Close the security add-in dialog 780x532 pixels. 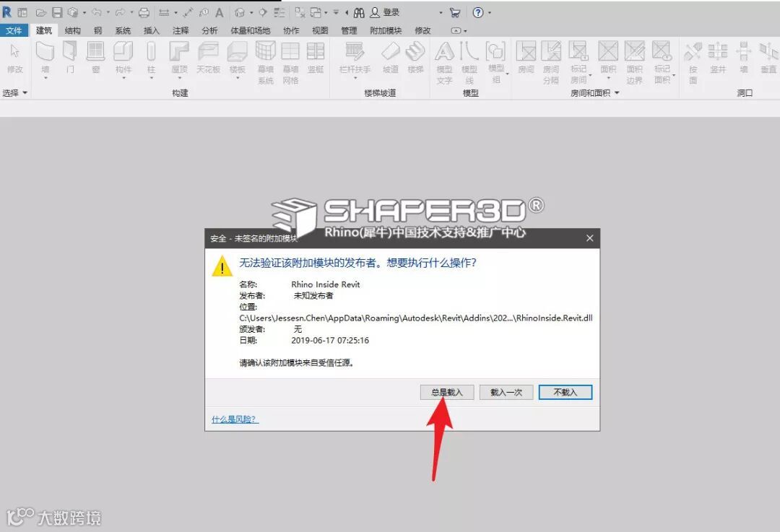pyautogui.click(x=589, y=238)
